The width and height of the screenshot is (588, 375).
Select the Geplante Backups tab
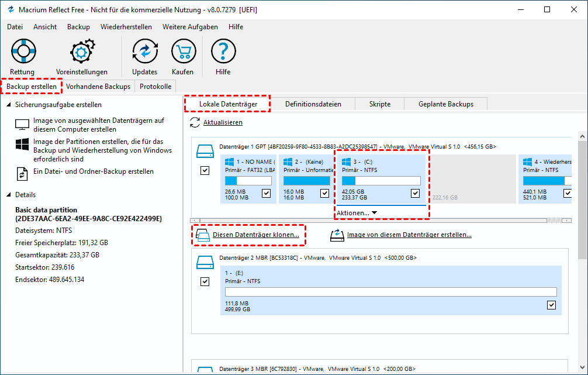(x=446, y=104)
